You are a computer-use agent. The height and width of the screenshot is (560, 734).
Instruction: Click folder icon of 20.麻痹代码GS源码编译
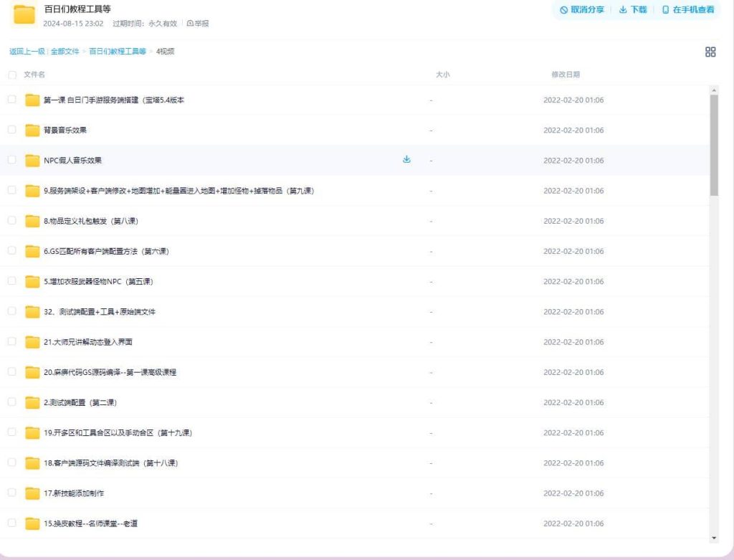32,372
